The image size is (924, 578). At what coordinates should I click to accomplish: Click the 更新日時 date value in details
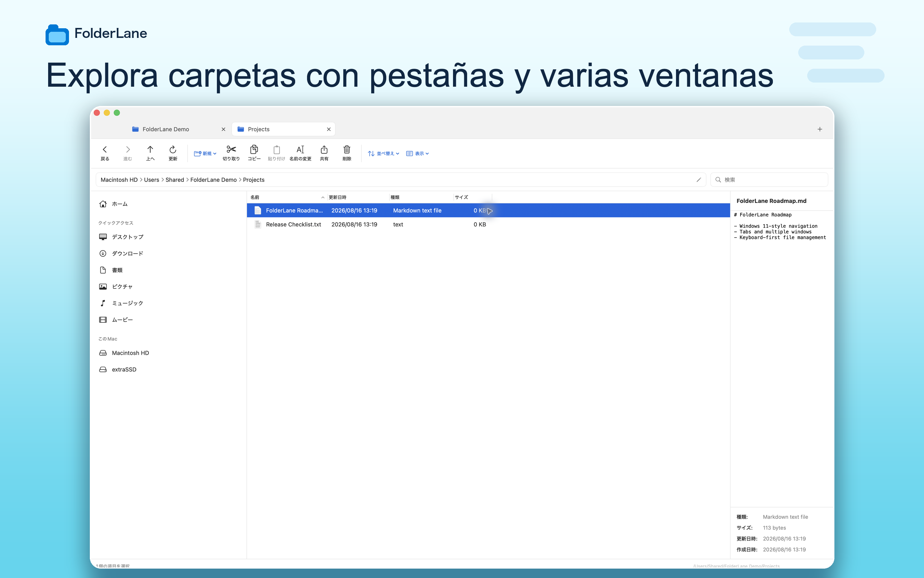(784, 539)
